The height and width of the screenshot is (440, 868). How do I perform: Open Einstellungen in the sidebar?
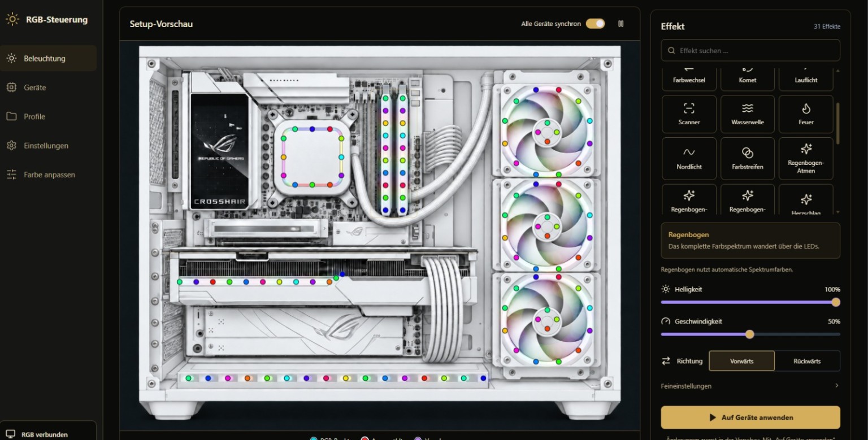coord(49,146)
